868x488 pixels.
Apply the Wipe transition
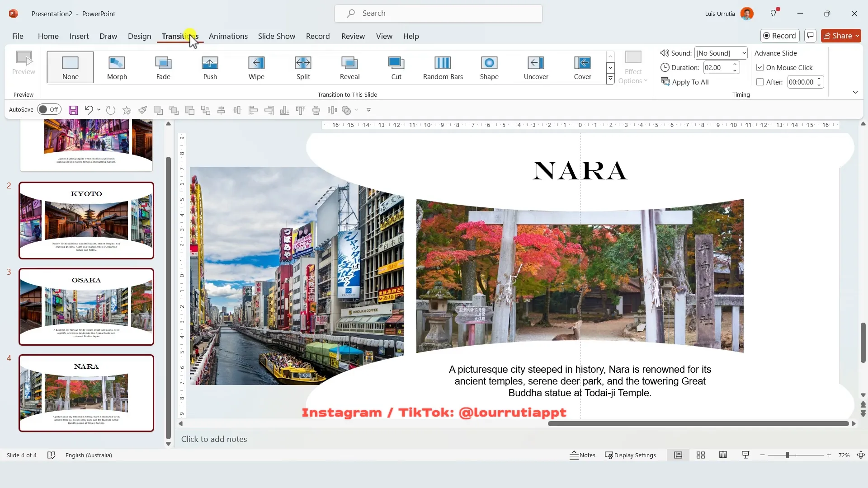tap(256, 67)
